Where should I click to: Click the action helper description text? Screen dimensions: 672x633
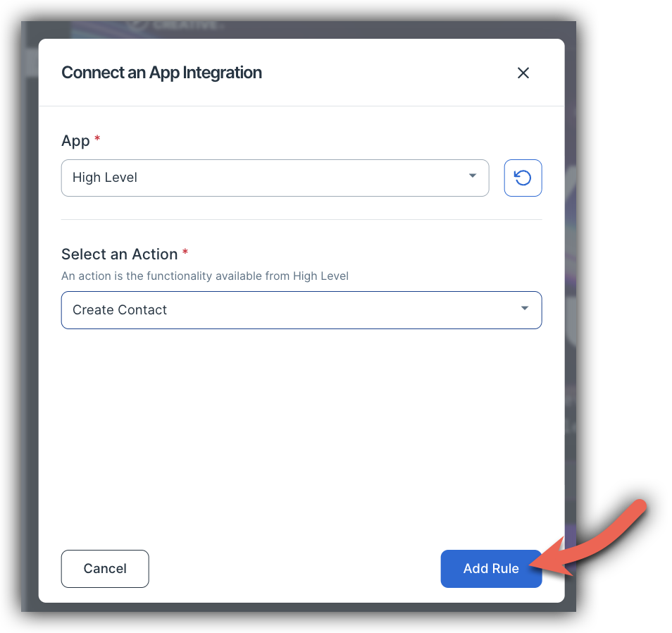coord(205,276)
